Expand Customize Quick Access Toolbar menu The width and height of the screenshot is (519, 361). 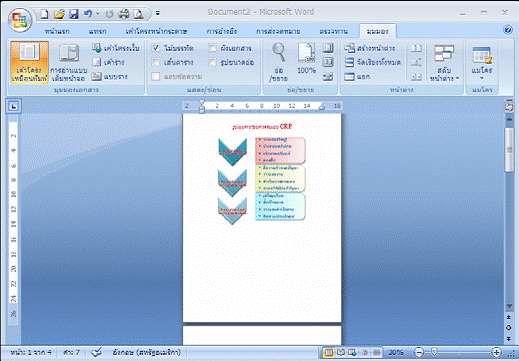[x=158, y=13]
